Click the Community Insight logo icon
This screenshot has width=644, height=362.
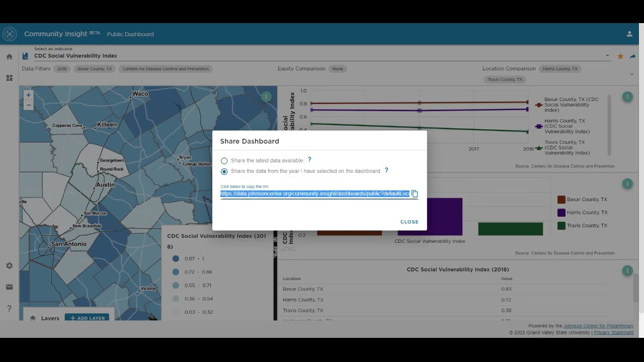click(10, 34)
